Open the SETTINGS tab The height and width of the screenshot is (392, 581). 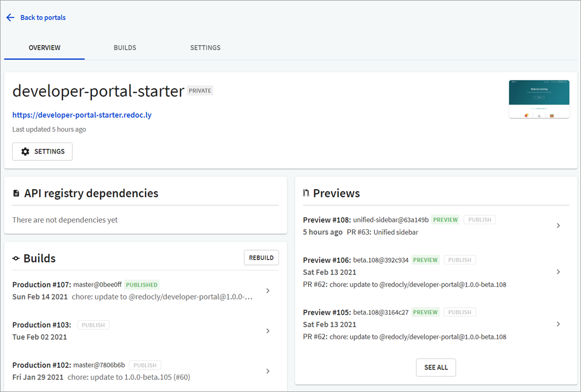point(205,48)
